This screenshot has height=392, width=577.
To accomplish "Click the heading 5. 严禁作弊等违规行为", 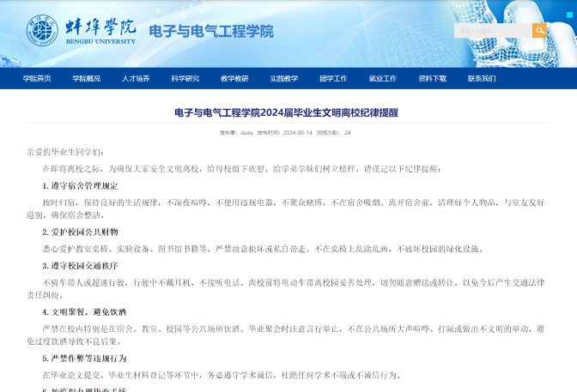I will (x=84, y=359).
